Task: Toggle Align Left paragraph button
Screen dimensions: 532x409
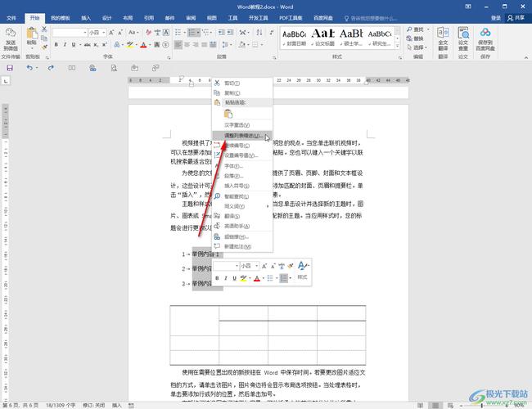Action: tap(178, 44)
